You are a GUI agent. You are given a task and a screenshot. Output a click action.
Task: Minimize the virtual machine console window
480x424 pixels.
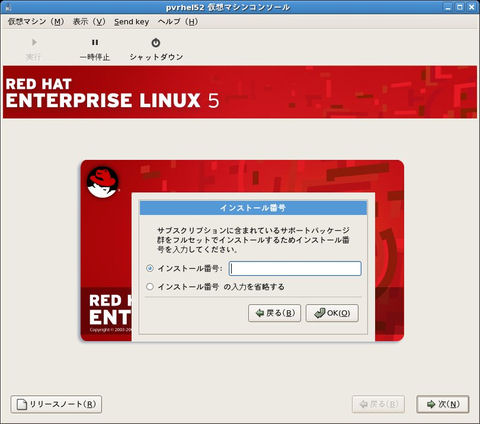click(448, 7)
